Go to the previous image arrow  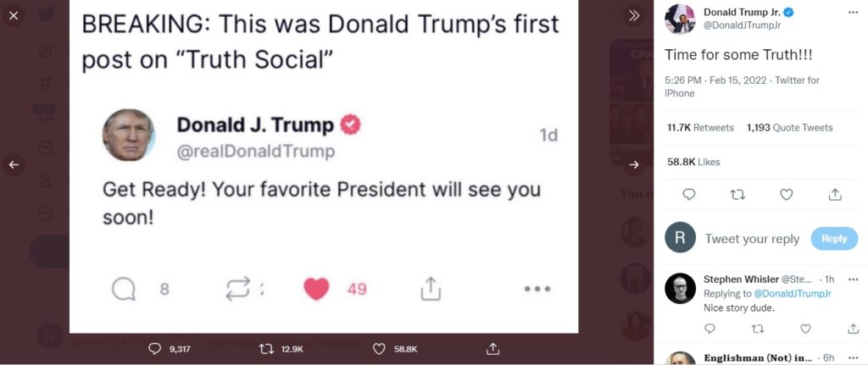coord(14,164)
